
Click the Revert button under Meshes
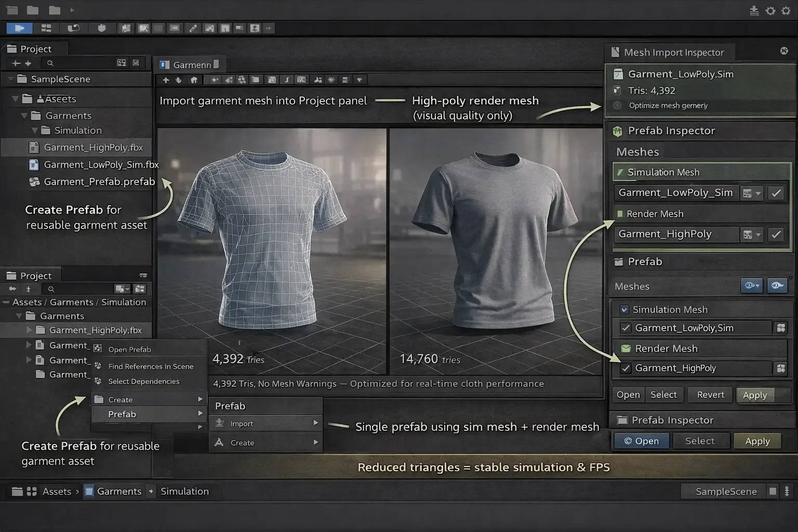[710, 394]
